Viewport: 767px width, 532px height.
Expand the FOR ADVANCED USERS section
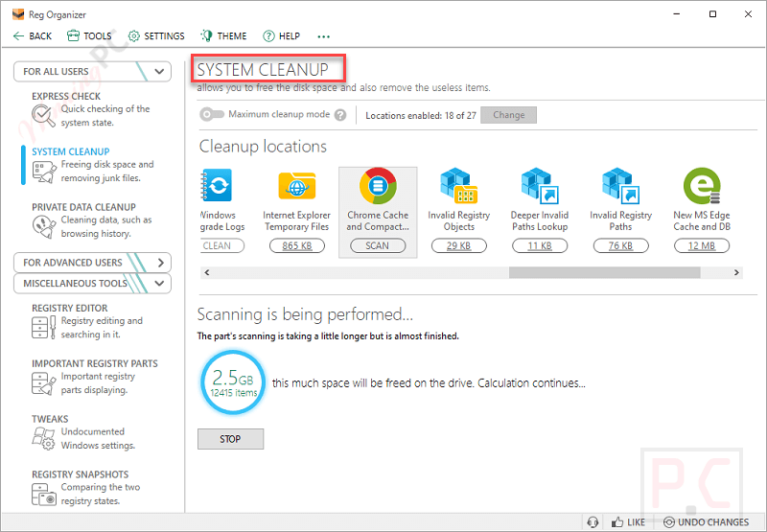click(x=92, y=263)
